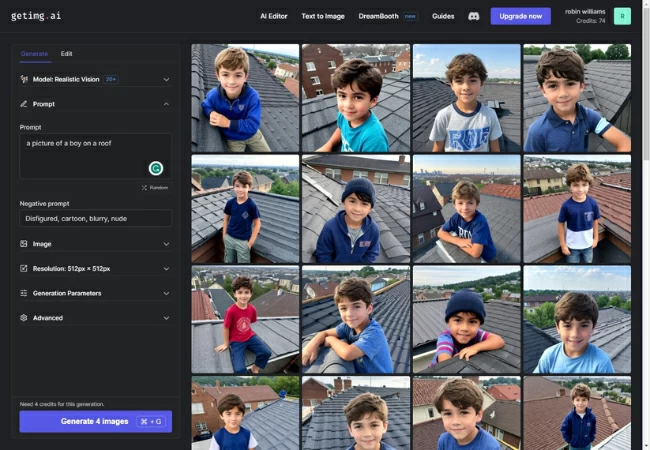Open the Model: Realistic Vision dropdown chevron
Viewport: 650px width, 450px height.
point(166,79)
